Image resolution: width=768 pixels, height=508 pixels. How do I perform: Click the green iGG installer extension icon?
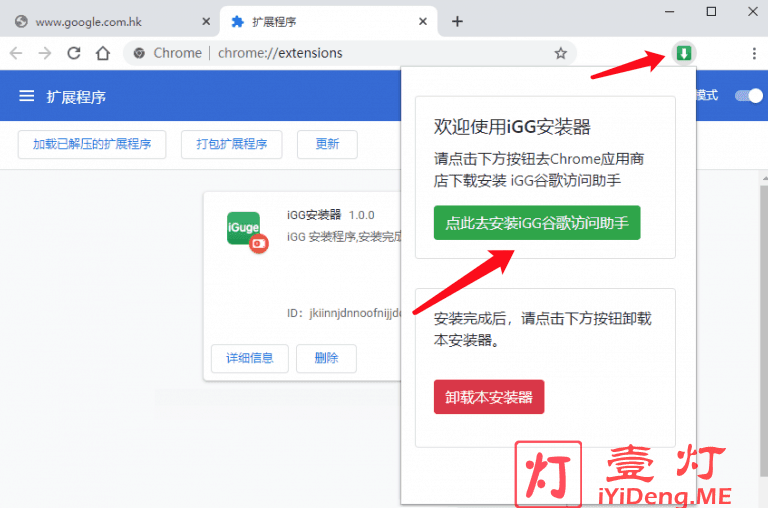pyautogui.click(x=684, y=53)
